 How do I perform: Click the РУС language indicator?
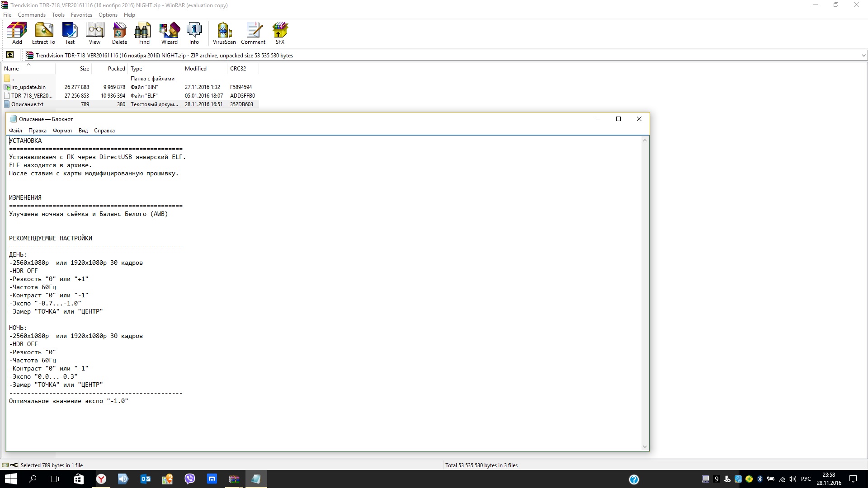point(806,479)
